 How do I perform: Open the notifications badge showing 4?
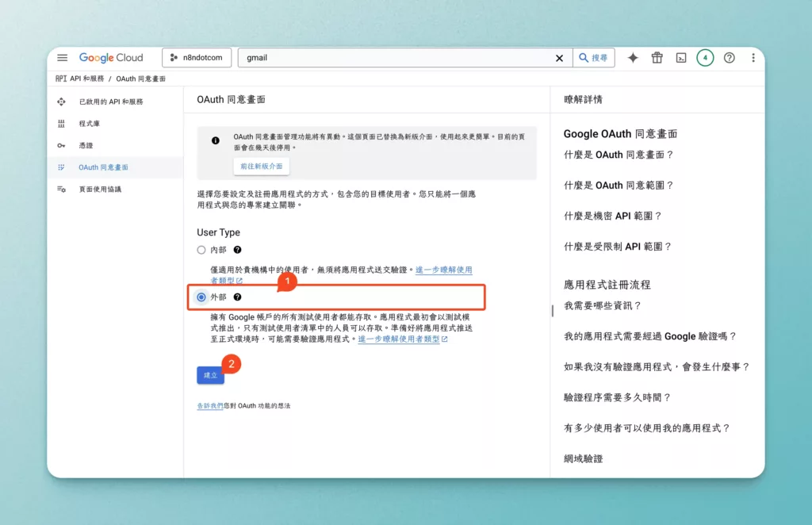tap(705, 57)
